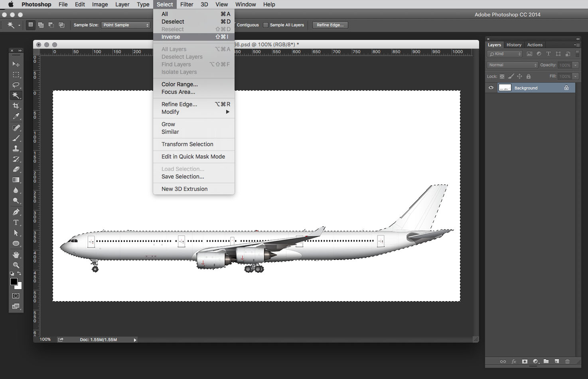Select the Lasso tool
This screenshot has height=379, width=588.
point(16,85)
